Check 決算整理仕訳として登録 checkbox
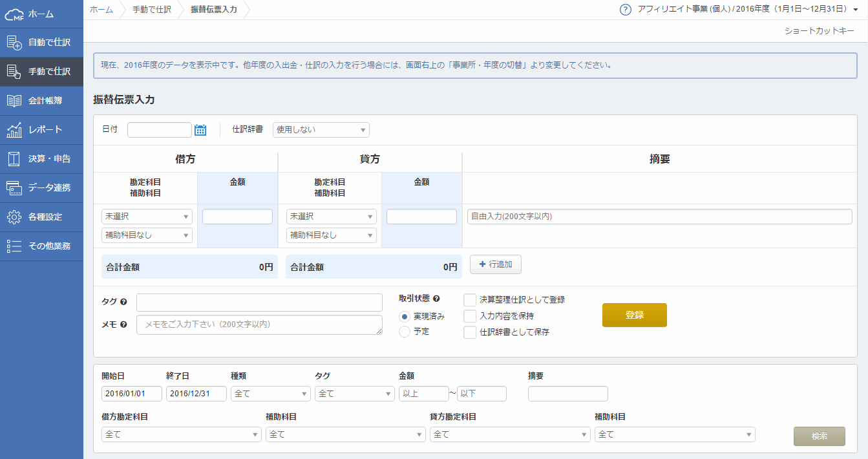Image resolution: width=868 pixels, height=459 pixels. [x=470, y=300]
